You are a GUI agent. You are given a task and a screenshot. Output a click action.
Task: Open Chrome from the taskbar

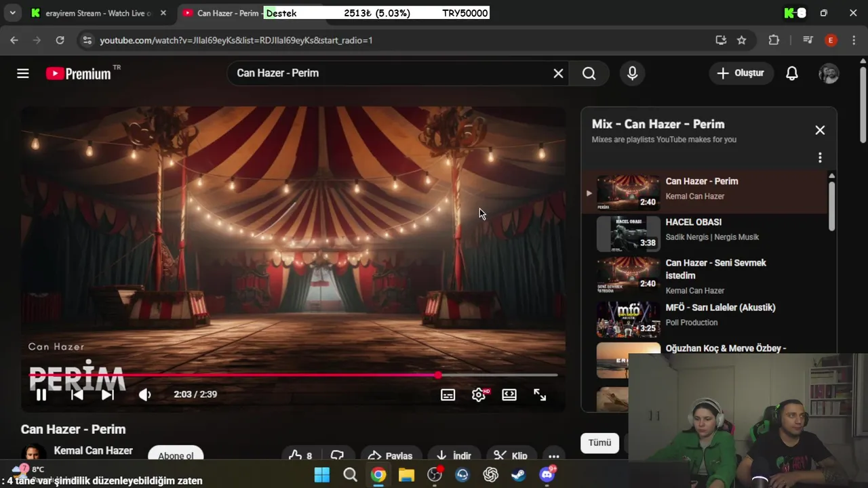(378, 474)
